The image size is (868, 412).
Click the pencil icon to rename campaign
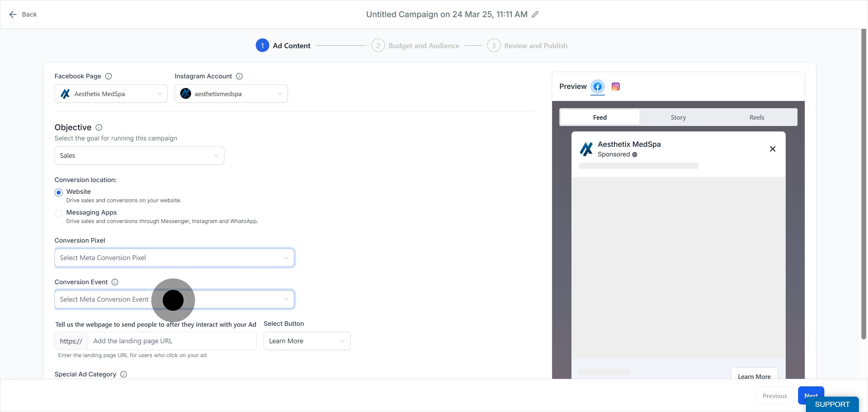pos(535,14)
